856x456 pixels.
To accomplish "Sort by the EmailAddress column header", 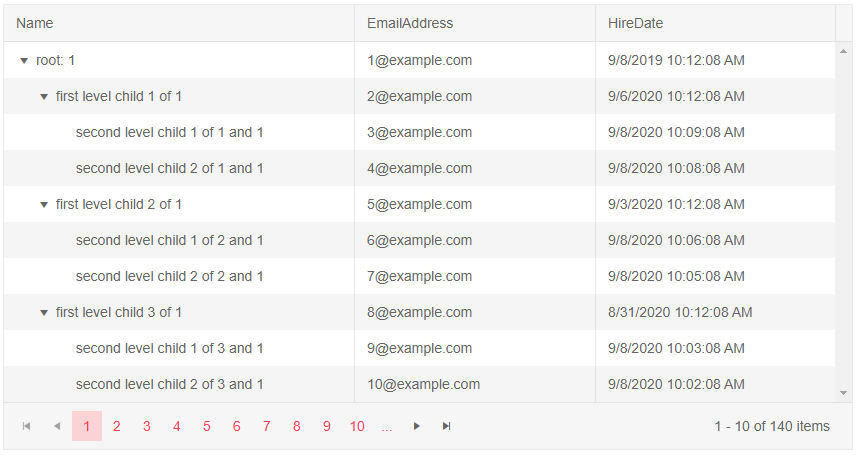I will click(x=410, y=23).
